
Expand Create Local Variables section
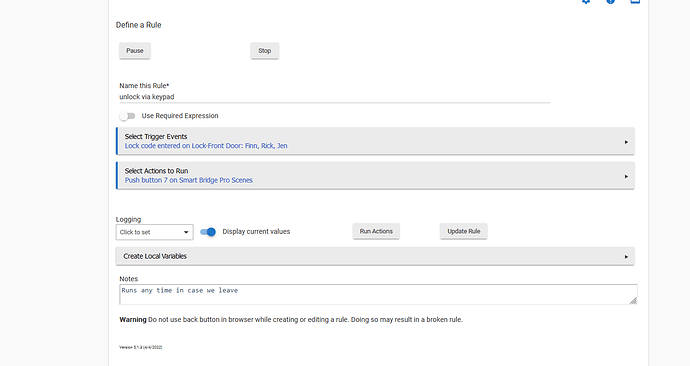[375, 256]
